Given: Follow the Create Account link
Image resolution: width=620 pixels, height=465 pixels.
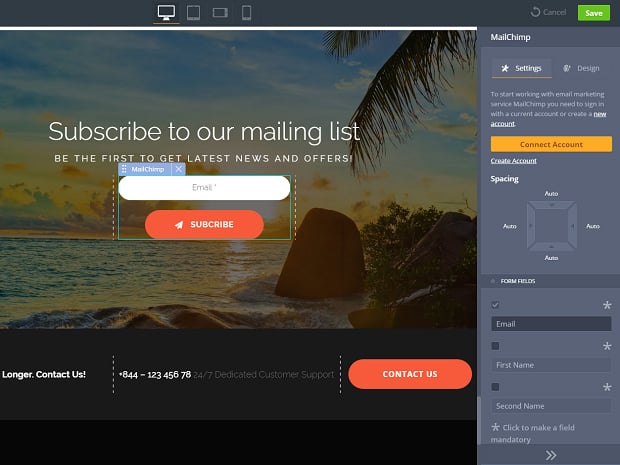Looking at the screenshot, I should click(x=514, y=161).
